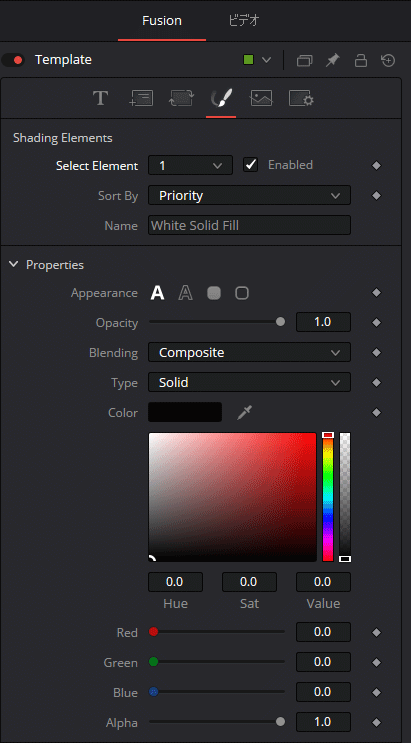Switch to the Fusion tab
This screenshot has width=411, height=743.
point(162,21)
